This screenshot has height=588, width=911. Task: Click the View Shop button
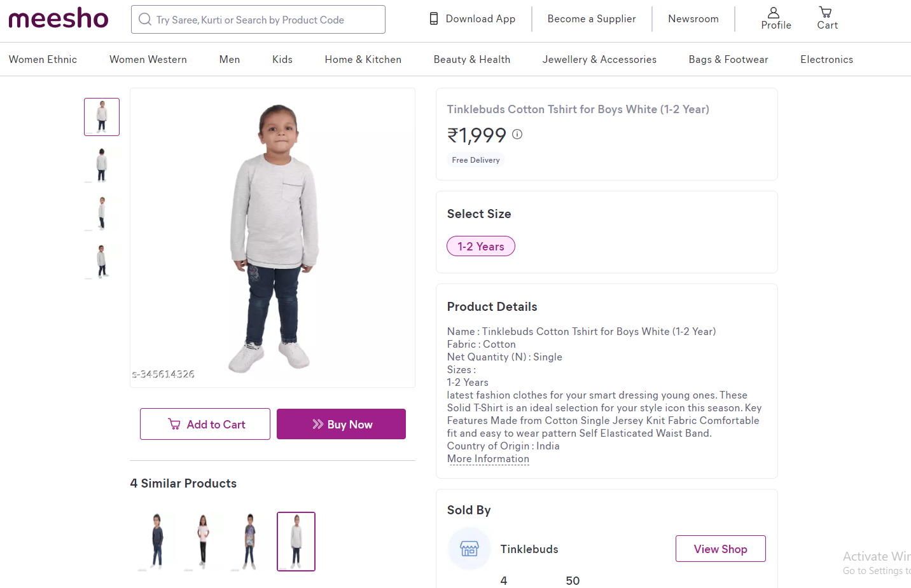coord(720,549)
